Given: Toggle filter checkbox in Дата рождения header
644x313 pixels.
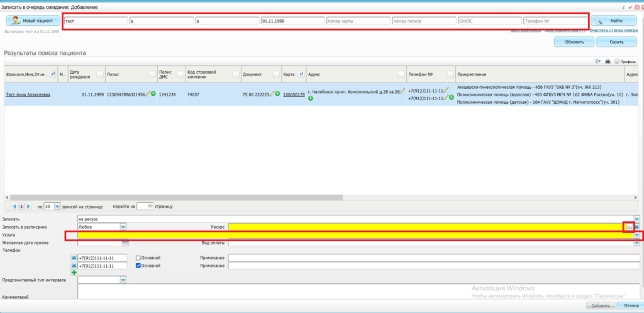Looking at the screenshot, I should point(100,74).
